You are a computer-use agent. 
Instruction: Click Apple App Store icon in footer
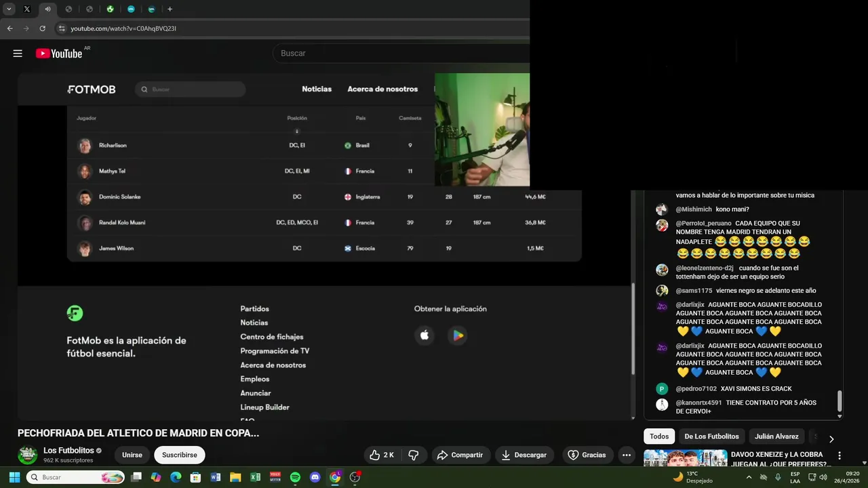pyautogui.click(x=425, y=335)
